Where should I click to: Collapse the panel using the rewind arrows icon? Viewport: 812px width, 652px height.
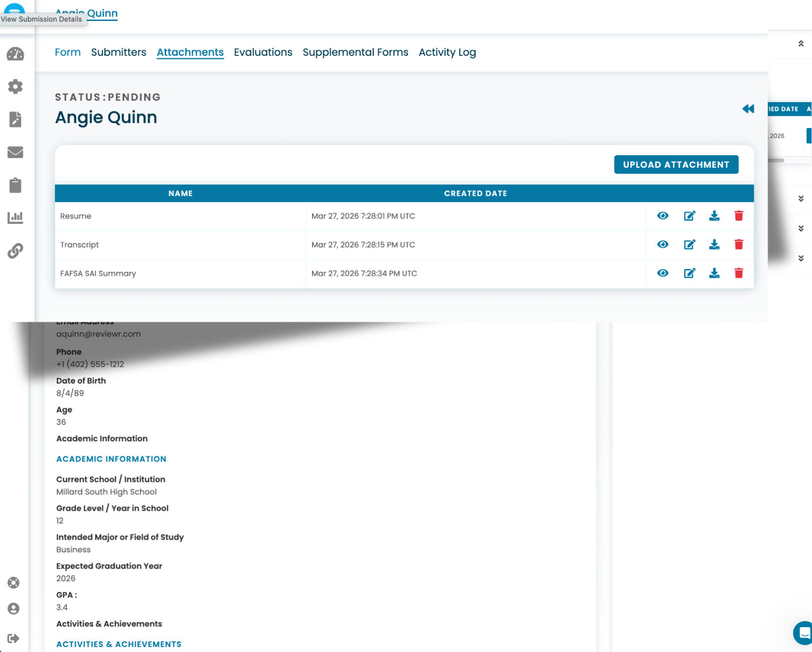pos(748,109)
